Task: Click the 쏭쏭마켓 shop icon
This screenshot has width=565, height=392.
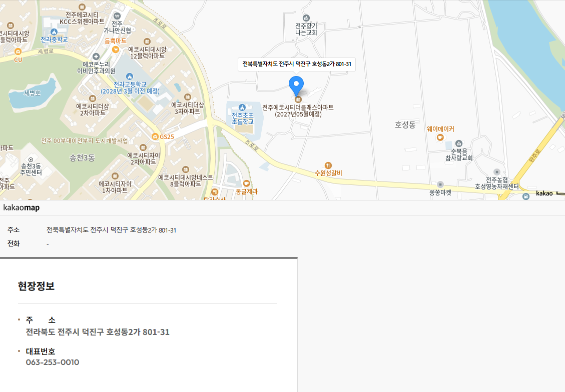Action: coord(440,184)
